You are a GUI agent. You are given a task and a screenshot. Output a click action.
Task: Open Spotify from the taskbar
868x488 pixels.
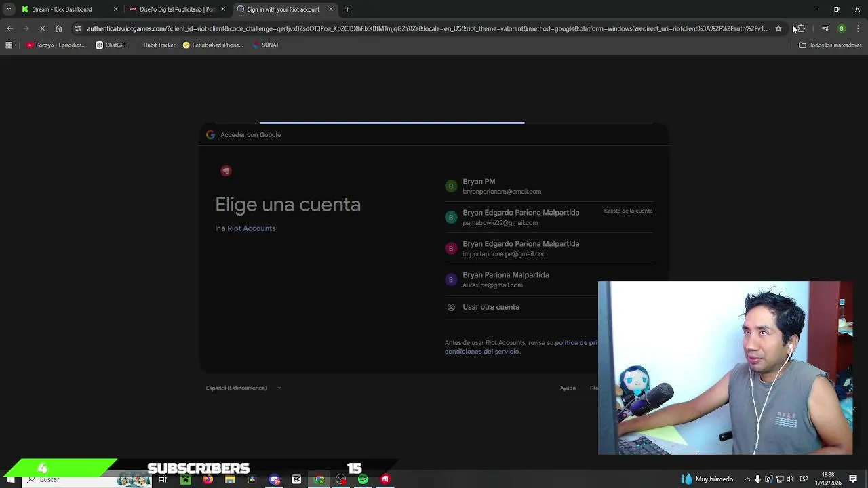(x=363, y=480)
